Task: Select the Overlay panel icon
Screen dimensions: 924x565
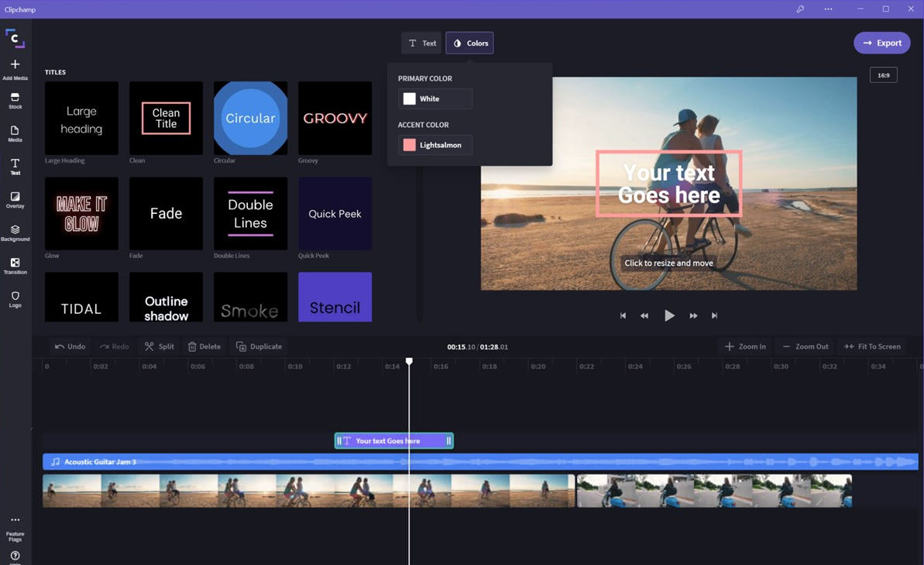Action: pos(15,200)
